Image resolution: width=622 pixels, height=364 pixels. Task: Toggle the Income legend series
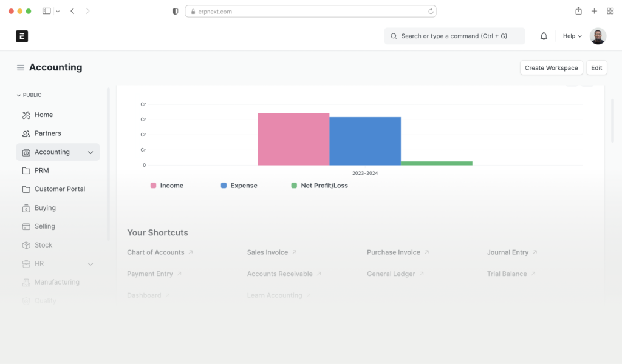click(x=166, y=186)
